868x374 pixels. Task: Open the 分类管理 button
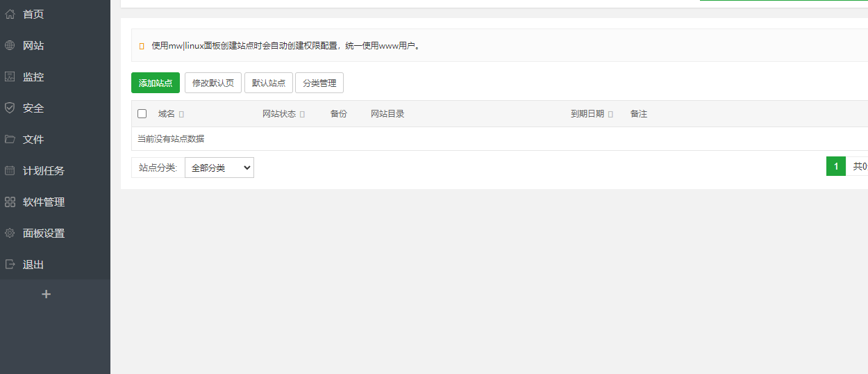(319, 83)
